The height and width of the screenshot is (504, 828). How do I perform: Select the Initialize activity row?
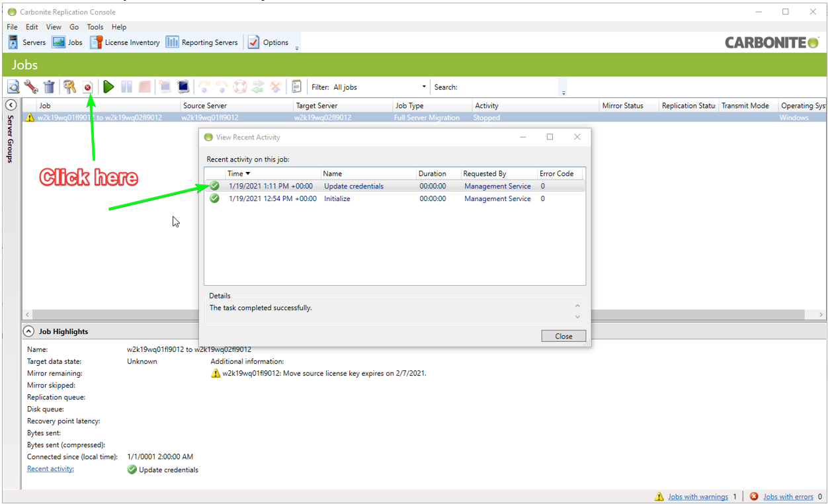(x=337, y=198)
